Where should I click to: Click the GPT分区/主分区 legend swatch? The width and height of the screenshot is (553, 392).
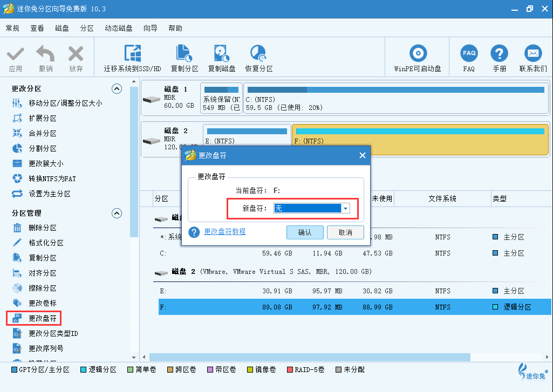(14, 370)
